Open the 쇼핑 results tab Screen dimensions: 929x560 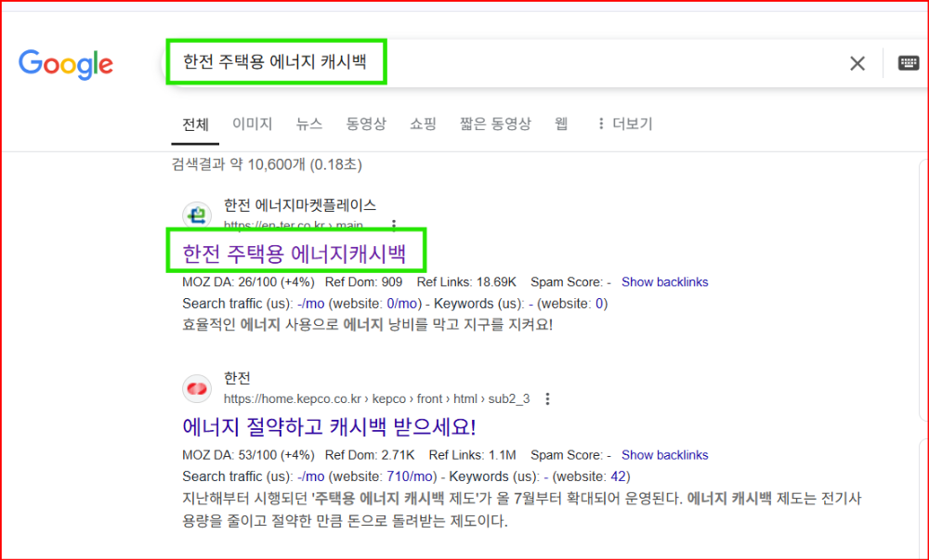point(423,123)
